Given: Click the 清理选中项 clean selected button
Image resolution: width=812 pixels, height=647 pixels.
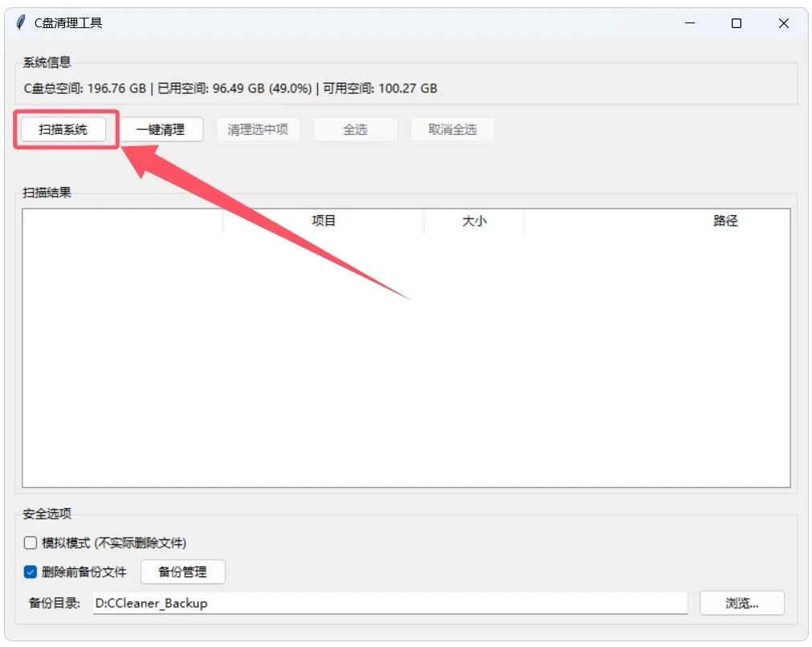Looking at the screenshot, I should pyautogui.click(x=257, y=129).
